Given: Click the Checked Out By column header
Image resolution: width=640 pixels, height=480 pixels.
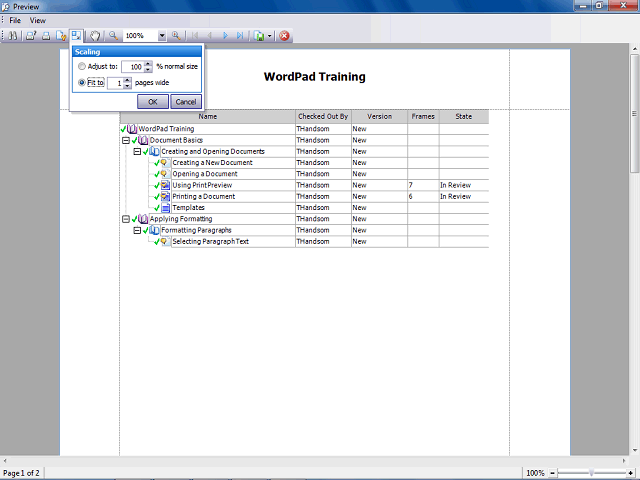Looking at the screenshot, I should tap(323, 116).
